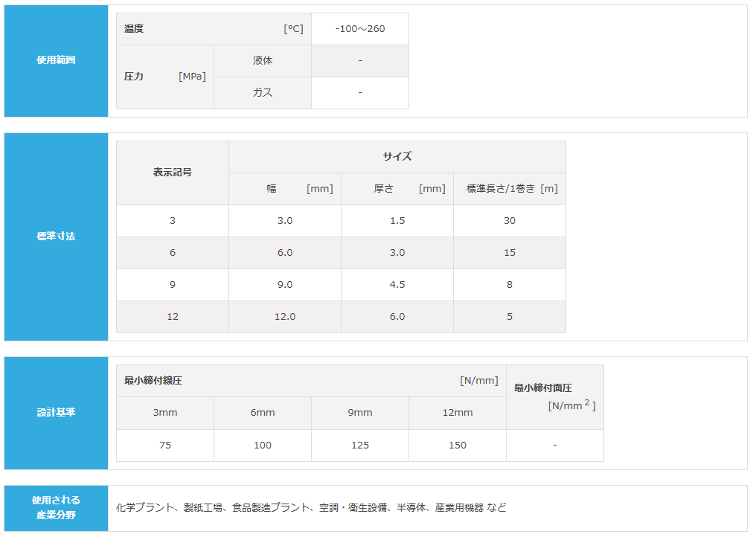Click the 12.0 width value cell

pos(285,317)
